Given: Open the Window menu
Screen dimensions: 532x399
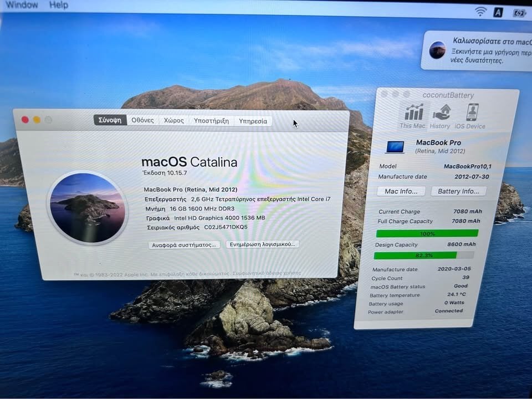Looking at the screenshot, I should tap(22, 5).
